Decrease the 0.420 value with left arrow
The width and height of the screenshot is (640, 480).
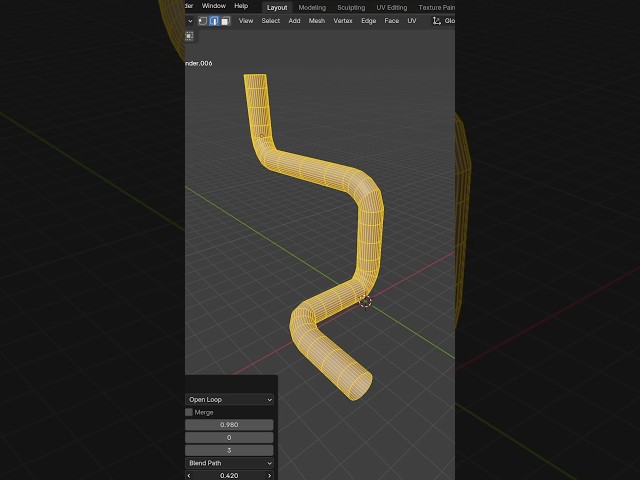pos(189,476)
